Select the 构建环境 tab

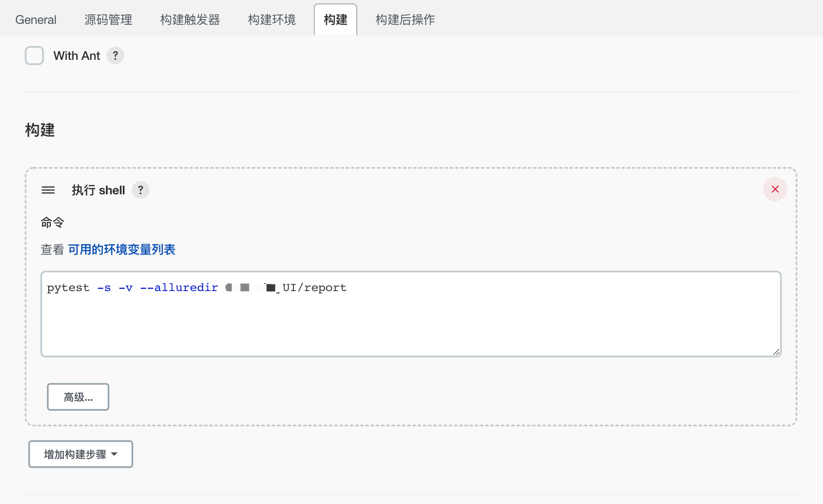point(272,20)
